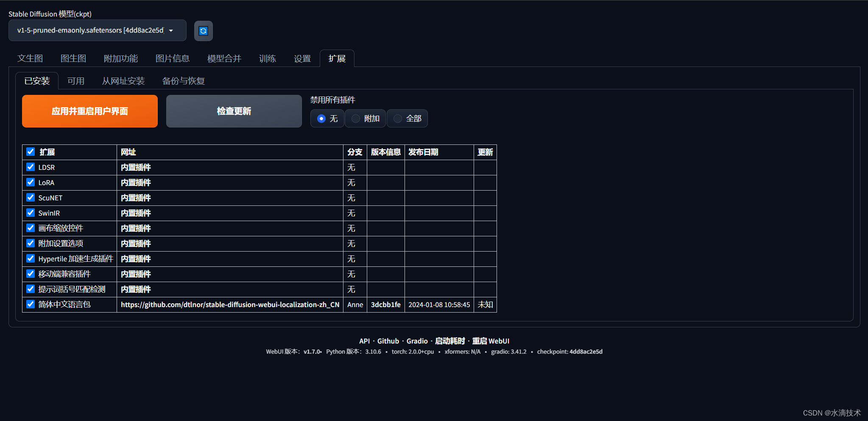
Task: Toggle the 提示词括号匹配检测 checkbox
Action: coord(31,289)
